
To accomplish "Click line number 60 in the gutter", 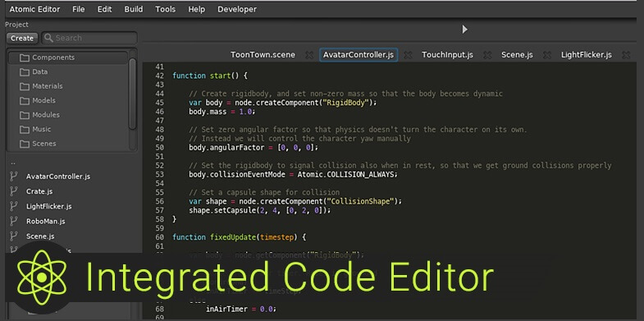I will pyautogui.click(x=160, y=237).
